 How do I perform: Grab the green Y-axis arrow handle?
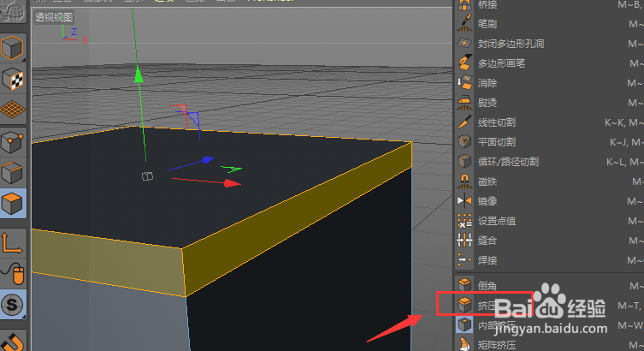tap(139, 75)
